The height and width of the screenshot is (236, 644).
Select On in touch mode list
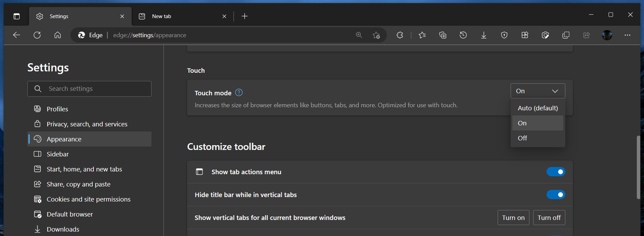pyautogui.click(x=538, y=123)
